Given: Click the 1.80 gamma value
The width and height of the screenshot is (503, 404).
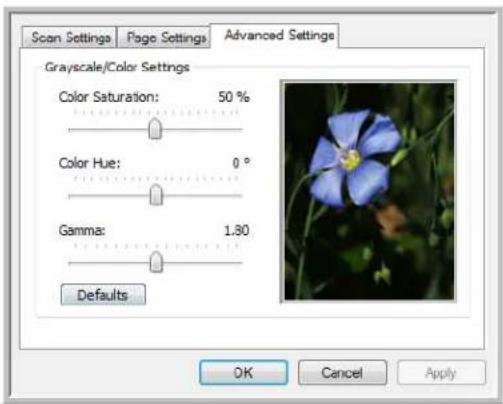Looking at the screenshot, I should pos(237,230).
